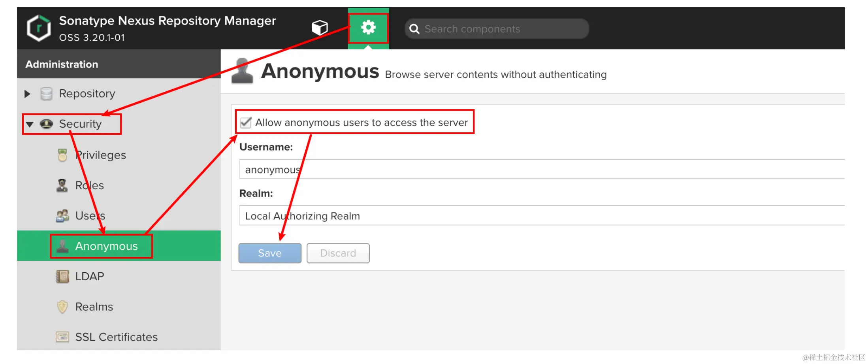Click the SSL Certificates icon
Screen dimensions: 868x364
click(62, 337)
